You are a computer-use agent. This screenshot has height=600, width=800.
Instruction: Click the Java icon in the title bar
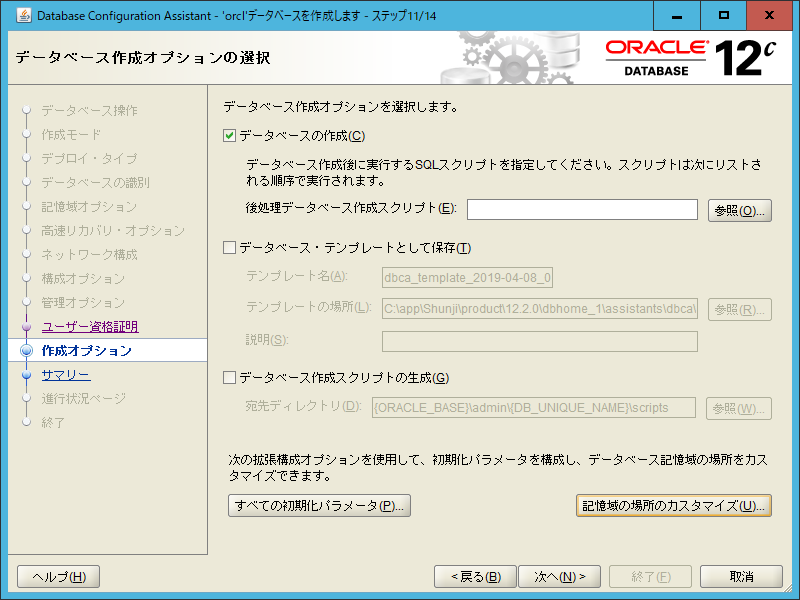tap(23, 15)
